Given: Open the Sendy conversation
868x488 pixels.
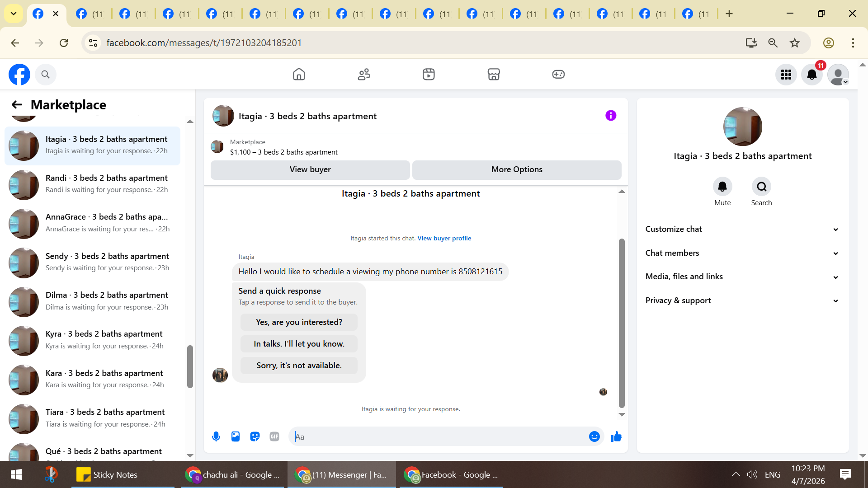Looking at the screenshot, I should (92, 263).
